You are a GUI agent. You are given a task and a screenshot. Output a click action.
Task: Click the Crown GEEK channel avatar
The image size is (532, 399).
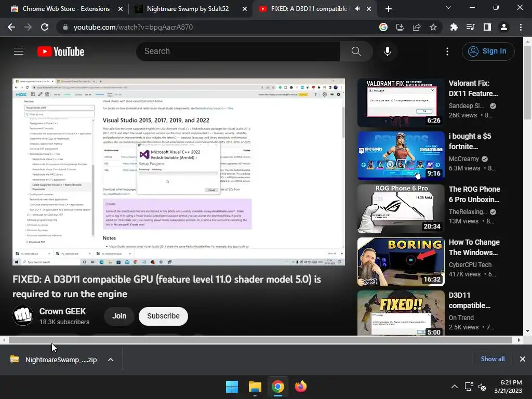coord(23,315)
